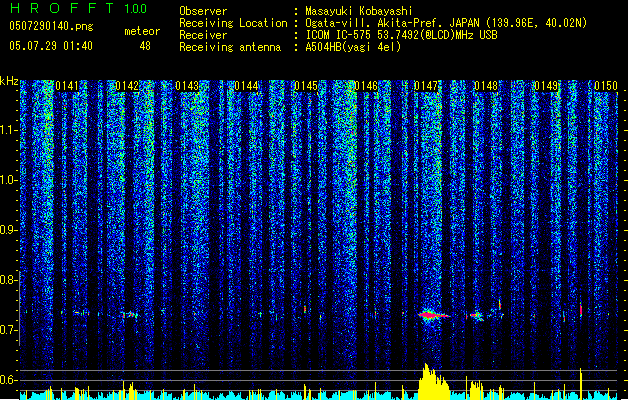Click the ICOM IC-575 receiver text
This screenshot has width=629, height=400.
point(401,35)
